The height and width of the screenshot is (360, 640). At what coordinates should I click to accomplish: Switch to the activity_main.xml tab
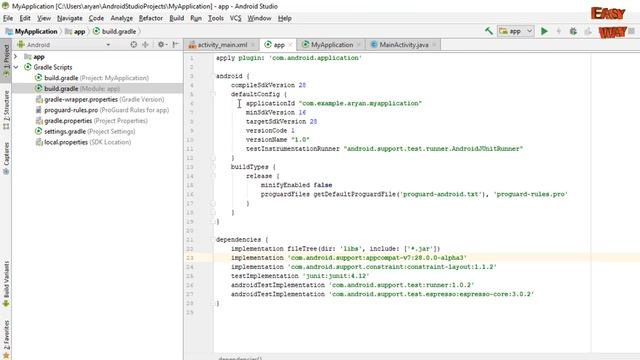point(222,45)
